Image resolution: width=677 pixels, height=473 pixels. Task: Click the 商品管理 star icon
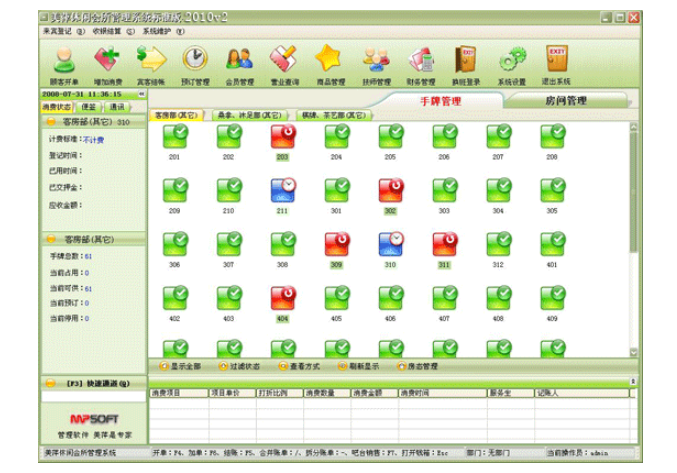(x=328, y=63)
